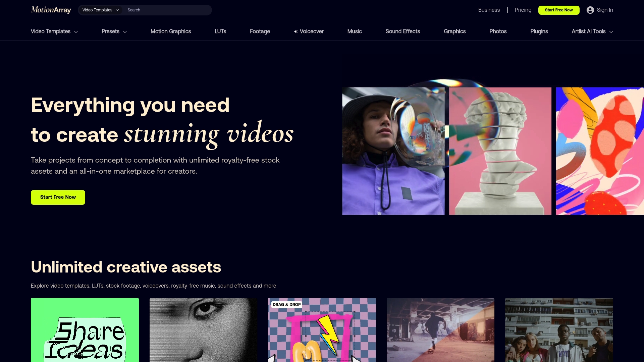This screenshot has height=362, width=644.
Task: Click the Start Free Now header button
Action: (x=559, y=10)
